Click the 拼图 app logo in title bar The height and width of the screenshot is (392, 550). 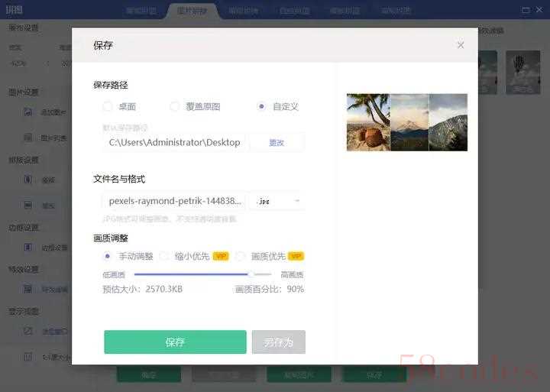point(14,9)
